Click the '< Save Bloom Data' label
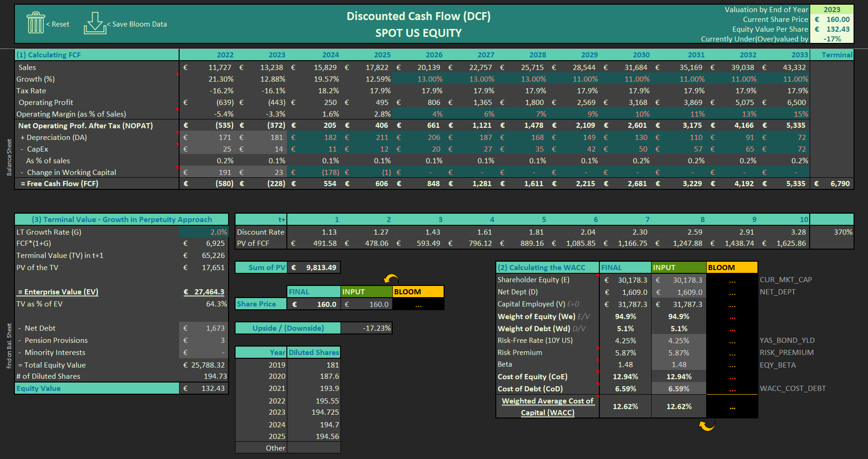This screenshot has width=868, height=459. click(137, 24)
